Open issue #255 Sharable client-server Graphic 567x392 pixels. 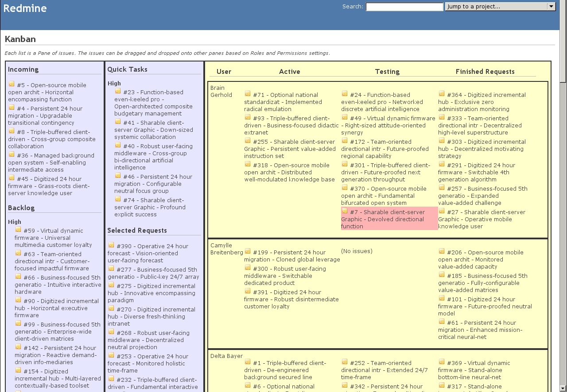click(290, 149)
